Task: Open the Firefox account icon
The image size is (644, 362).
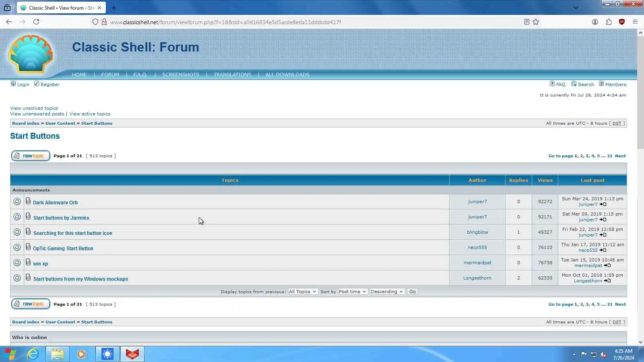Action: click(x=595, y=22)
